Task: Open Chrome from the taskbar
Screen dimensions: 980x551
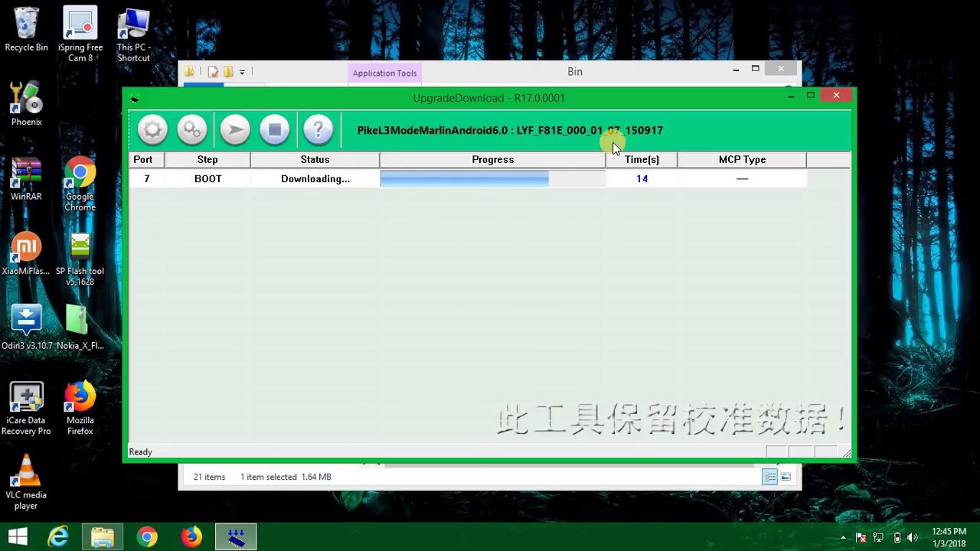Action: (x=147, y=537)
